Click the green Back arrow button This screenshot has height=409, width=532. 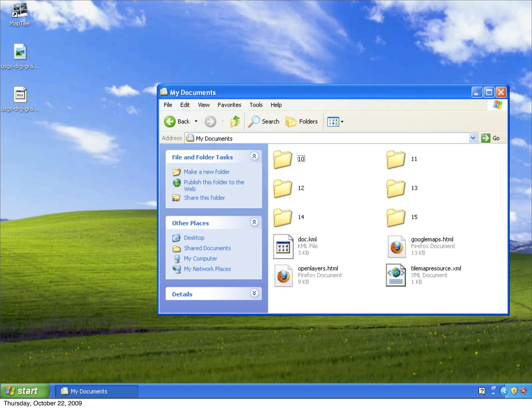pos(170,121)
